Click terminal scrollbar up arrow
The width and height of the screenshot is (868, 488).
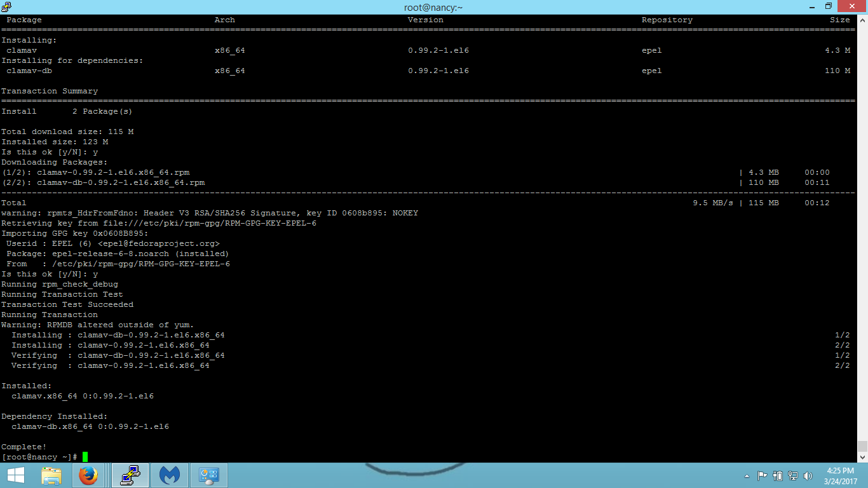(x=862, y=20)
